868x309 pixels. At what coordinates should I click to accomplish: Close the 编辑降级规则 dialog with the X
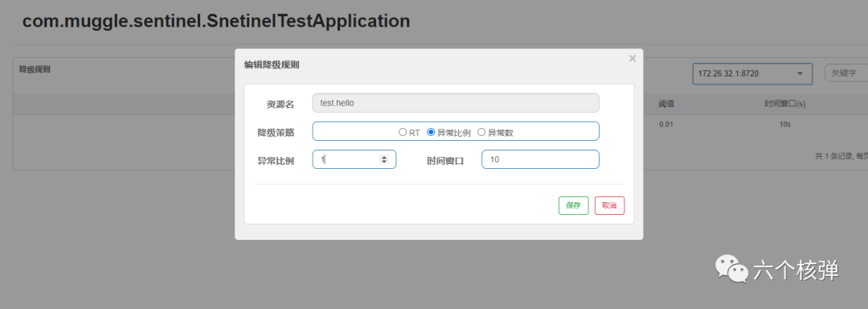coord(633,59)
